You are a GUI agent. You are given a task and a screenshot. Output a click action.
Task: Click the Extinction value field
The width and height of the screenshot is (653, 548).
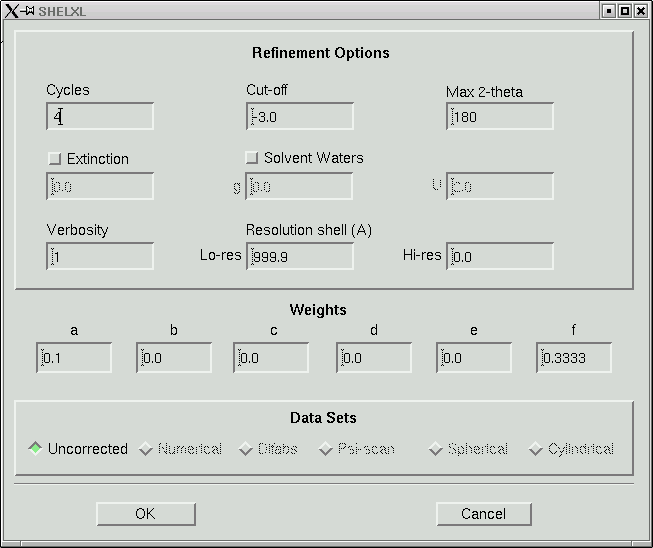point(100,186)
